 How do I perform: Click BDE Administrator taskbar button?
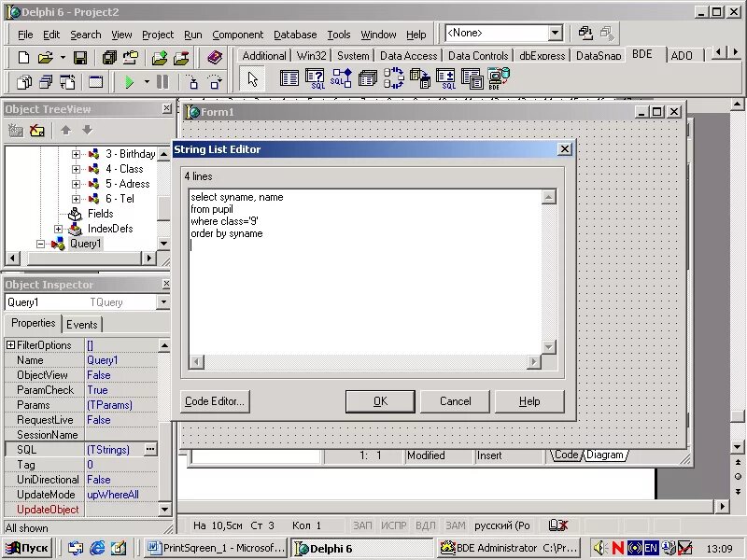[509, 548]
